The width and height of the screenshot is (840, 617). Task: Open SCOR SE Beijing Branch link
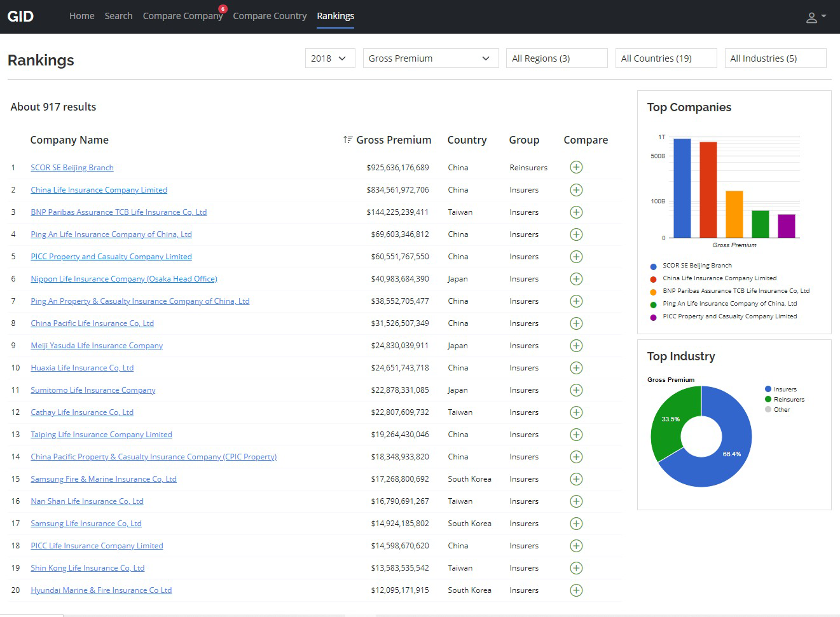[x=72, y=168]
